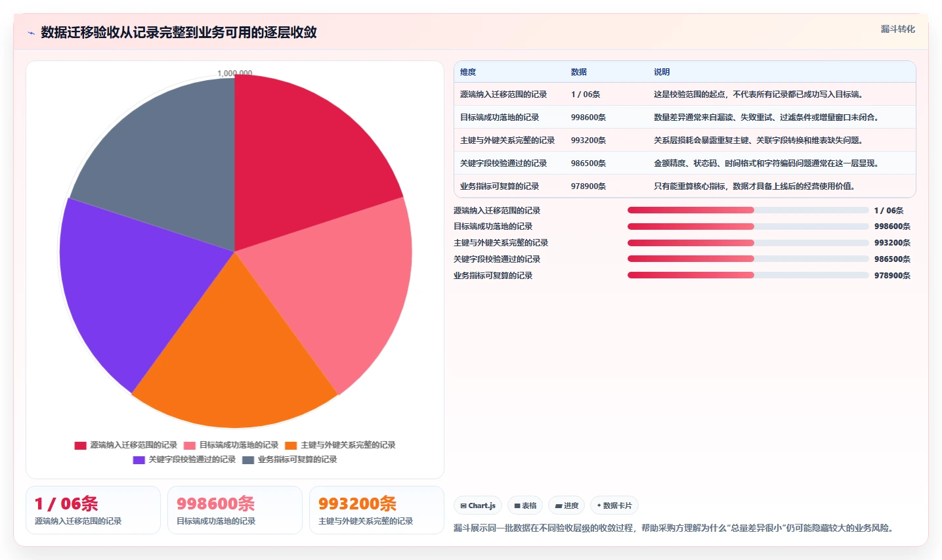Click table value 993200条
The width and height of the screenshot is (942, 560).
tap(588, 140)
